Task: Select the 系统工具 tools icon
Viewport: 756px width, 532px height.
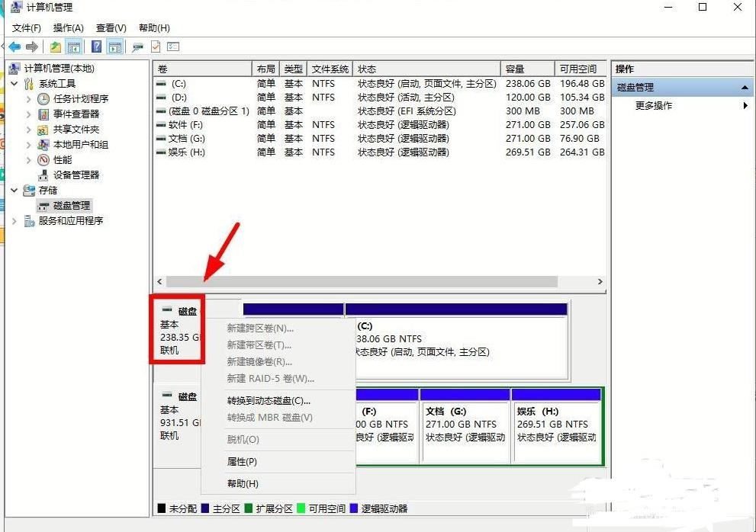Action: pos(29,84)
